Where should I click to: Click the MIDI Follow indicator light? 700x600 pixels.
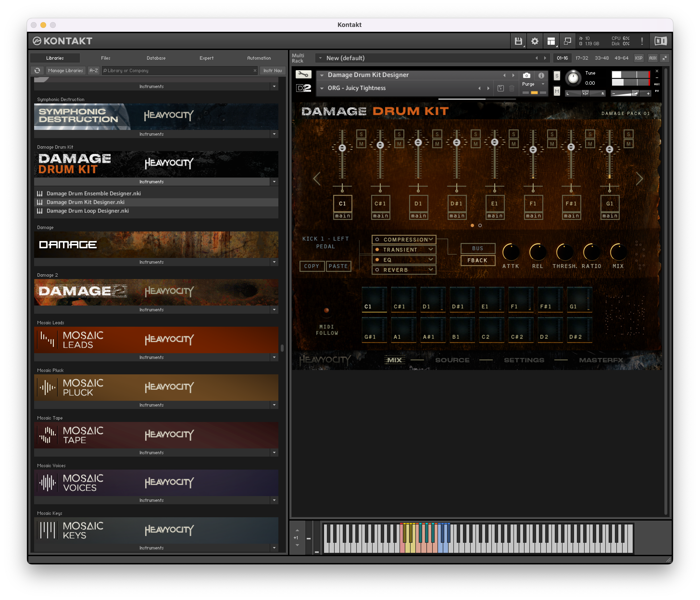pos(326,310)
